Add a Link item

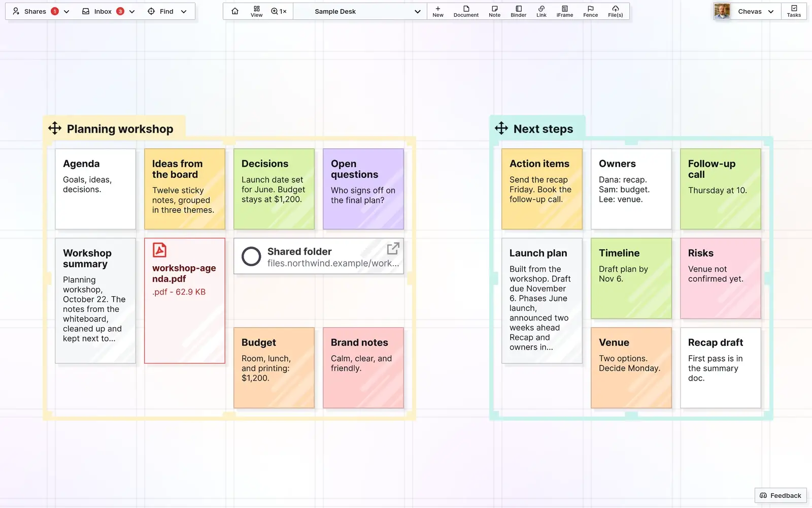click(x=542, y=11)
